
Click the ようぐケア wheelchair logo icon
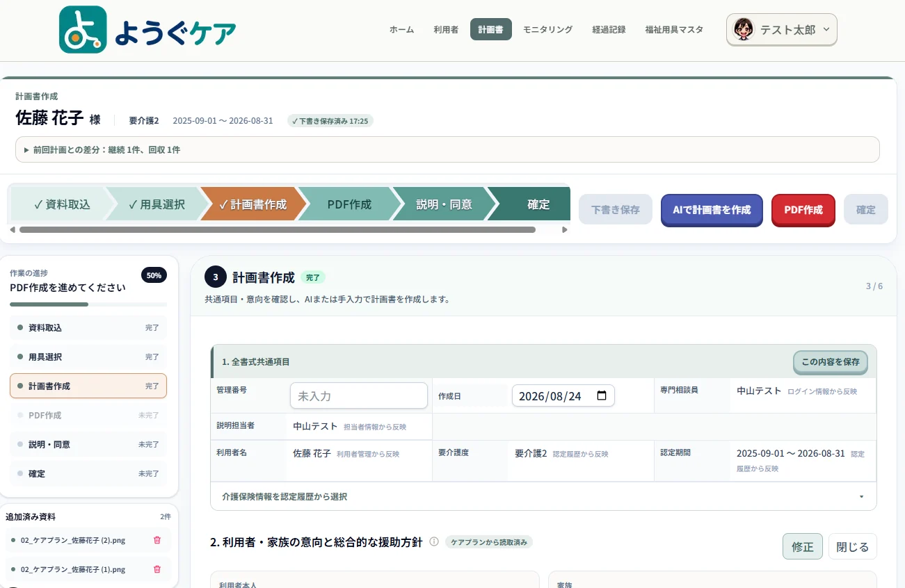pyautogui.click(x=83, y=30)
